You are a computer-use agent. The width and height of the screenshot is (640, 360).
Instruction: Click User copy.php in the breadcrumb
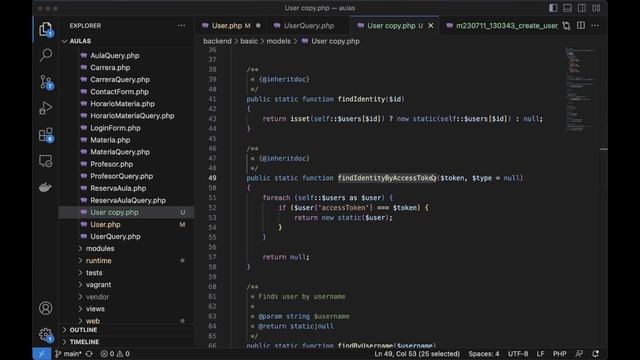coord(335,41)
